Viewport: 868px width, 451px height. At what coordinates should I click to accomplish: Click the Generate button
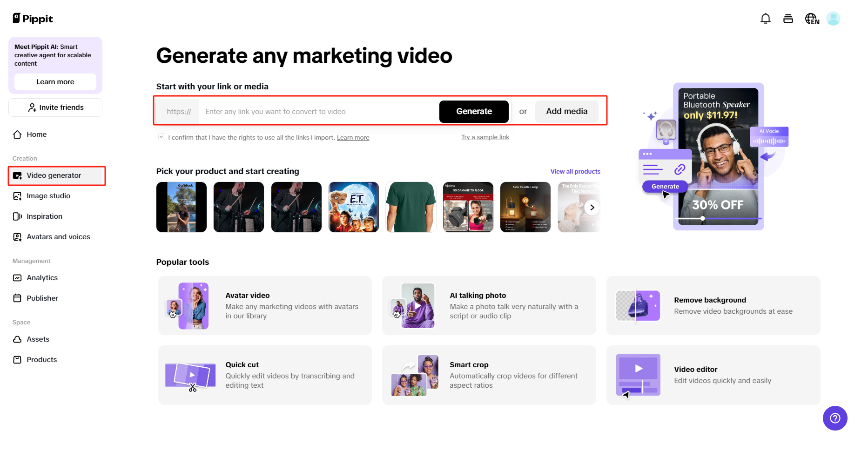point(474,111)
